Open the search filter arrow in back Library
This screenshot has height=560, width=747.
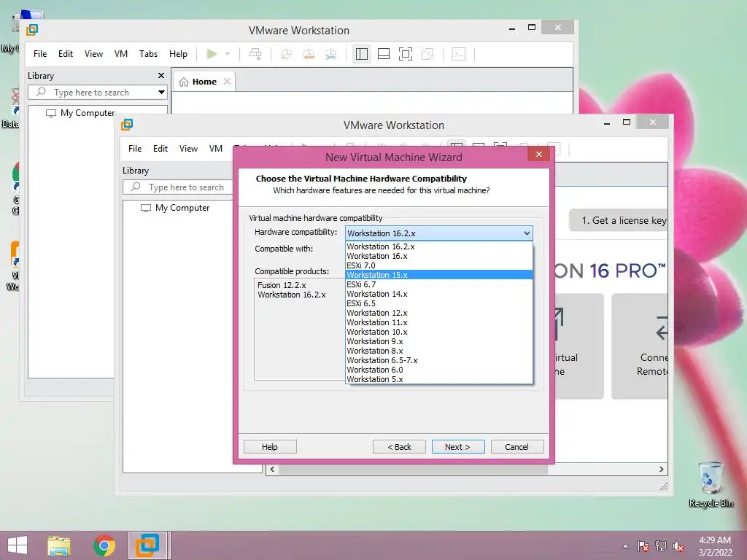click(x=161, y=92)
